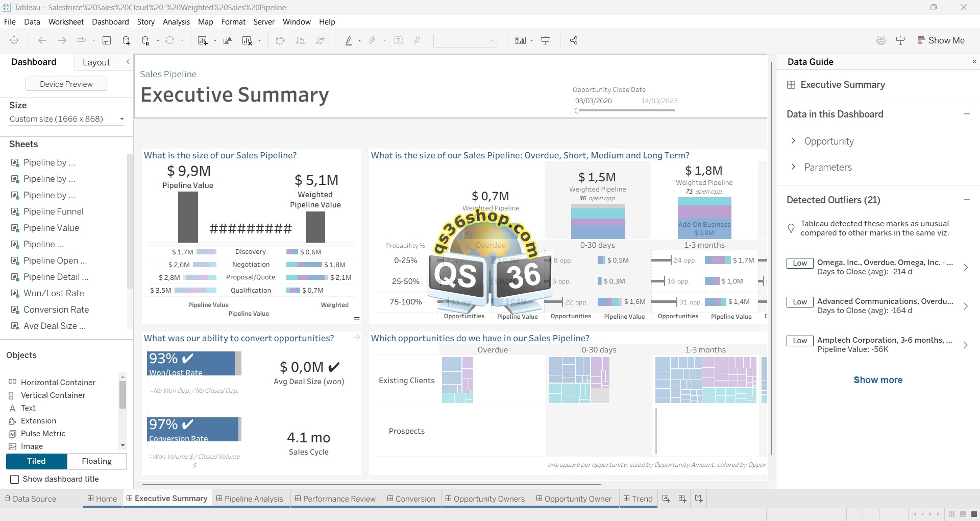Open Presentation Mode from the toolbar

click(545, 41)
